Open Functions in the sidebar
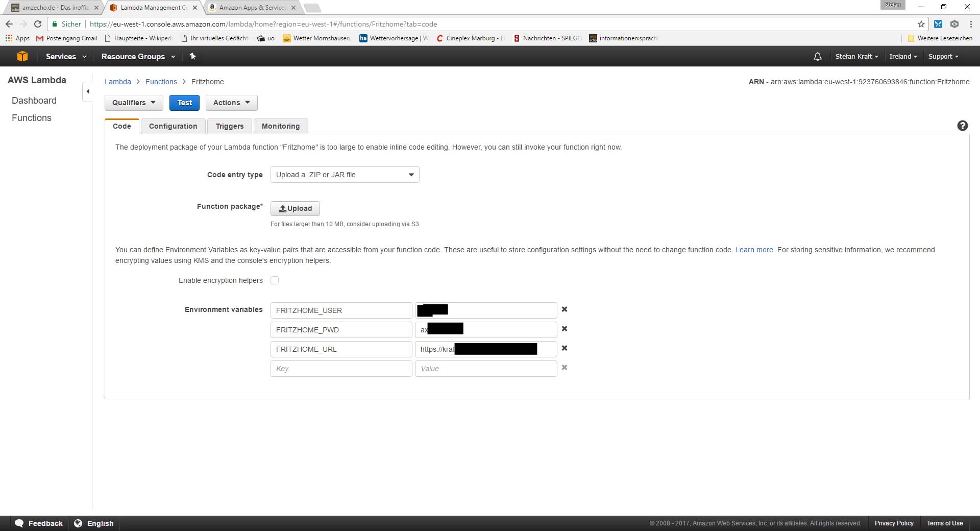This screenshot has width=980, height=531. point(32,118)
